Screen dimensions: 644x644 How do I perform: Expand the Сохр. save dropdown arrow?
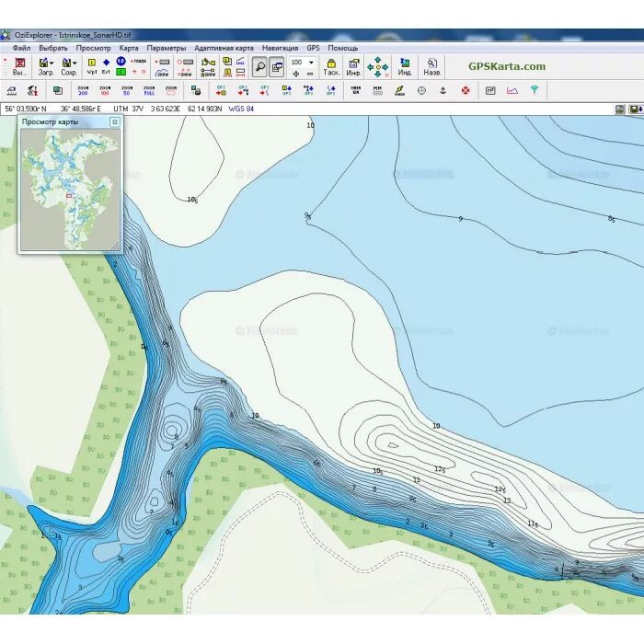coord(75,63)
